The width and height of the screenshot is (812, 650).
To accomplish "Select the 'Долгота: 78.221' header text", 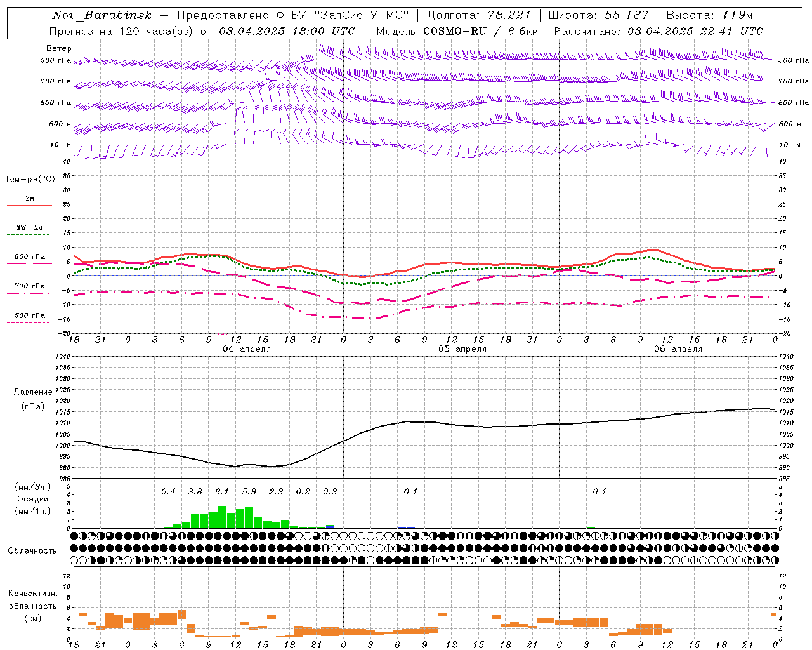I will [478, 15].
